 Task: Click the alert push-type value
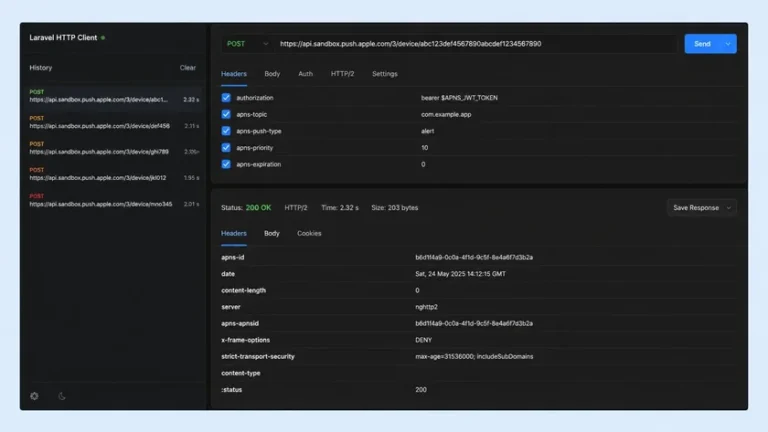coord(428,131)
